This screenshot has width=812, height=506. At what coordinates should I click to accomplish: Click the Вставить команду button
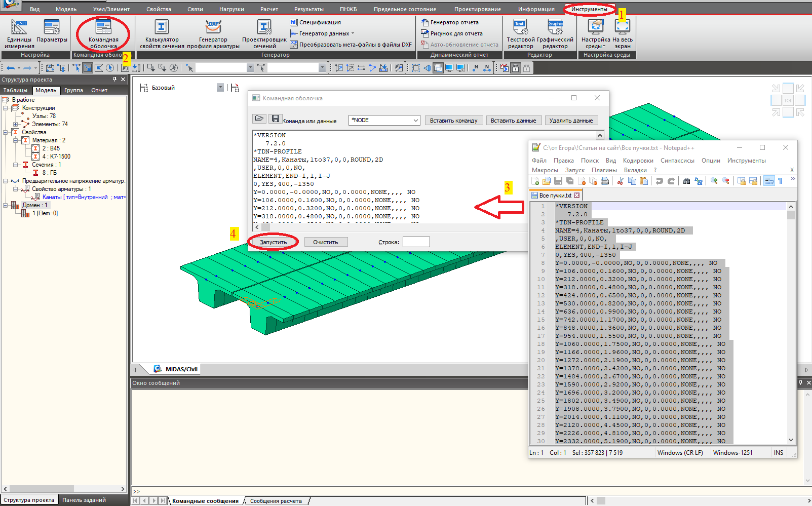pos(453,121)
